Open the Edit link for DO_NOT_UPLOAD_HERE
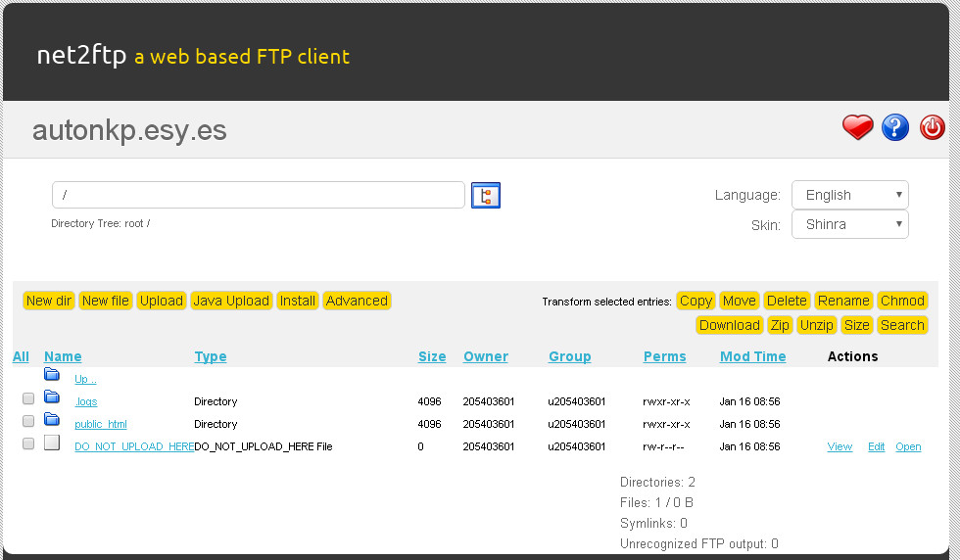The height and width of the screenshot is (560, 960). tap(876, 446)
